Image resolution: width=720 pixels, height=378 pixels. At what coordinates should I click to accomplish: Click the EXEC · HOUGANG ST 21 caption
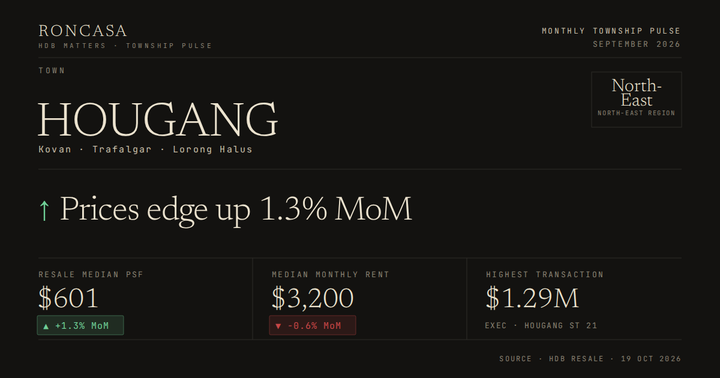tap(541, 326)
